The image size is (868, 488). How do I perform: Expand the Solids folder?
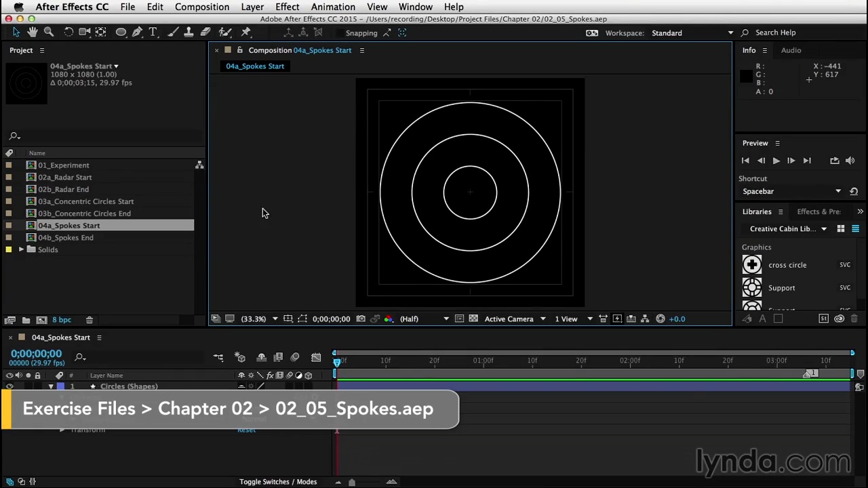coord(21,249)
